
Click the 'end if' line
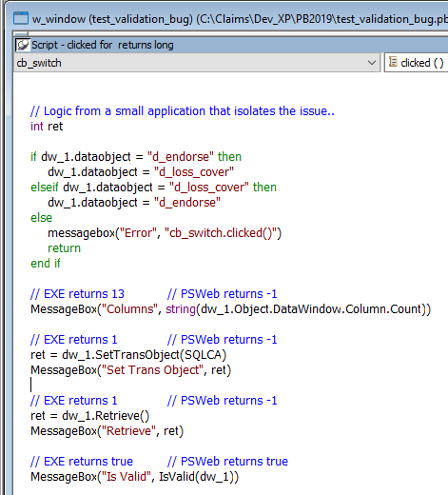pyautogui.click(x=45, y=264)
